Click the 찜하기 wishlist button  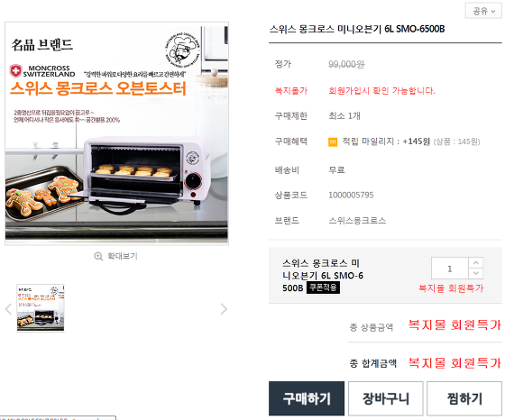[464, 398]
